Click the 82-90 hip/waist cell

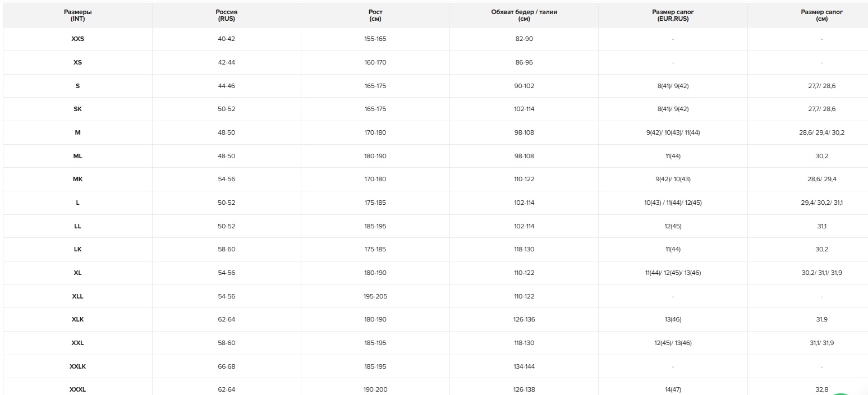524,39
